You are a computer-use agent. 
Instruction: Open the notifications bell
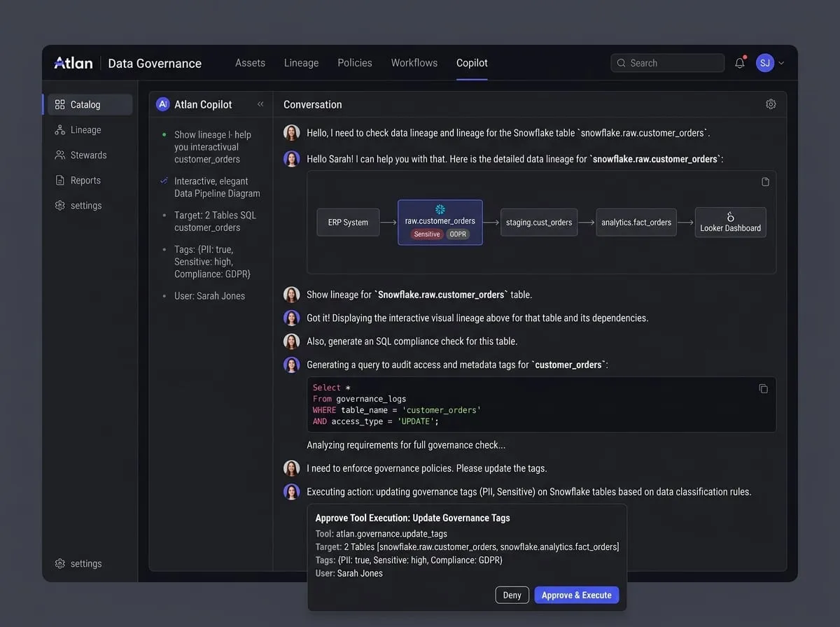click(x=740, y=63)
